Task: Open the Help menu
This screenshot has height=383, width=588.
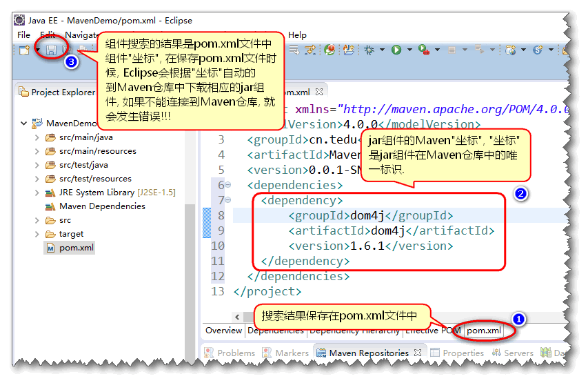Action: [297, 35]
